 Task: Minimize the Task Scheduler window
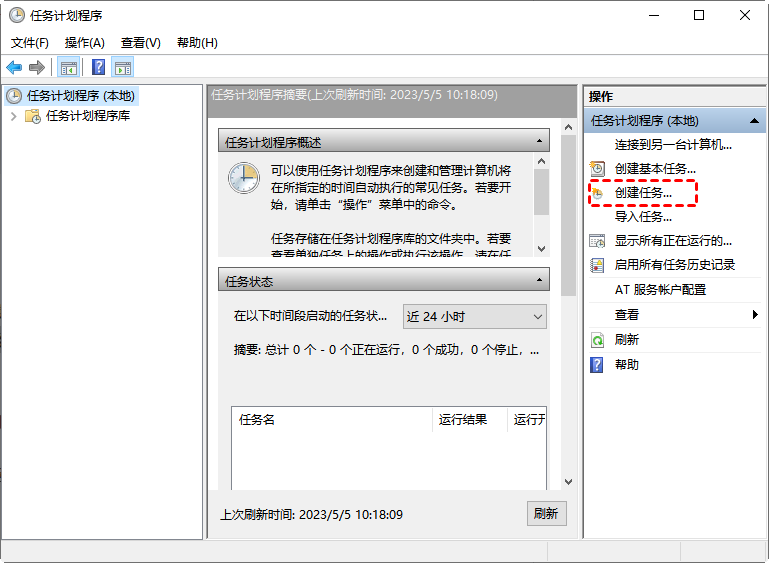654,15
